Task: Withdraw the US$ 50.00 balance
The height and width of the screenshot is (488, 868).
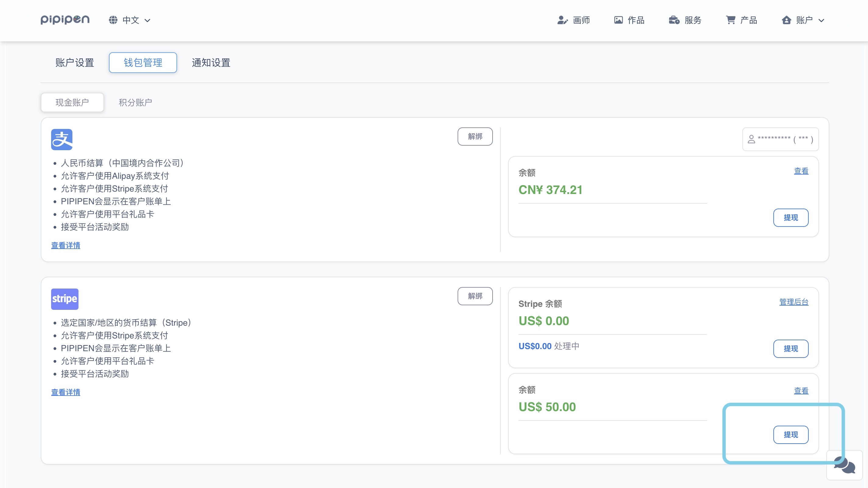Action: (790, 435)
